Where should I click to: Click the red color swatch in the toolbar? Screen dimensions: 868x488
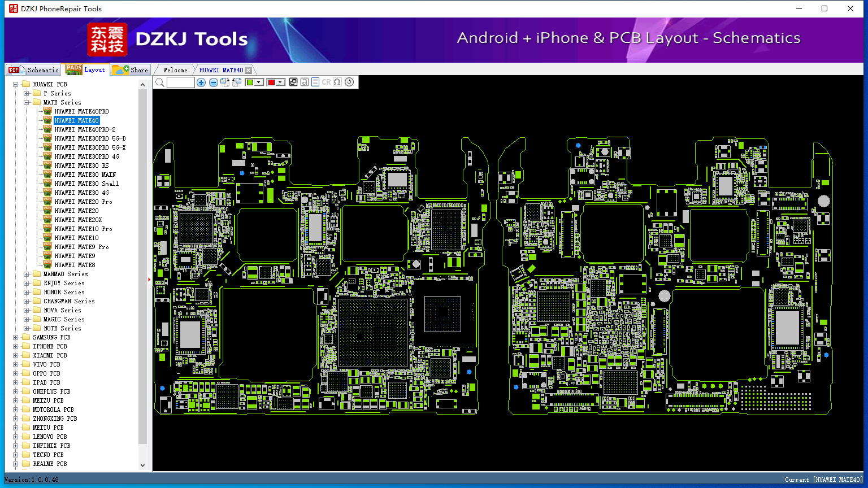271,82
